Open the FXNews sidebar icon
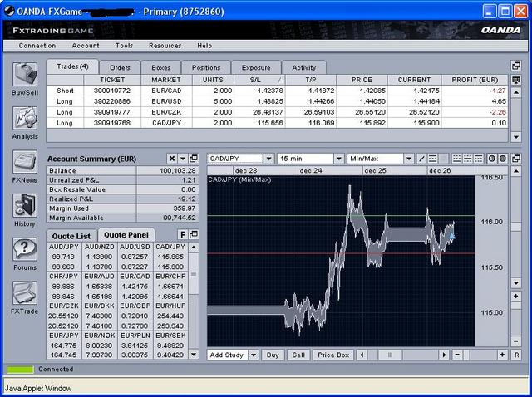Image resolution: width=532 pixels, height=397 pixels. pos(25,161)
